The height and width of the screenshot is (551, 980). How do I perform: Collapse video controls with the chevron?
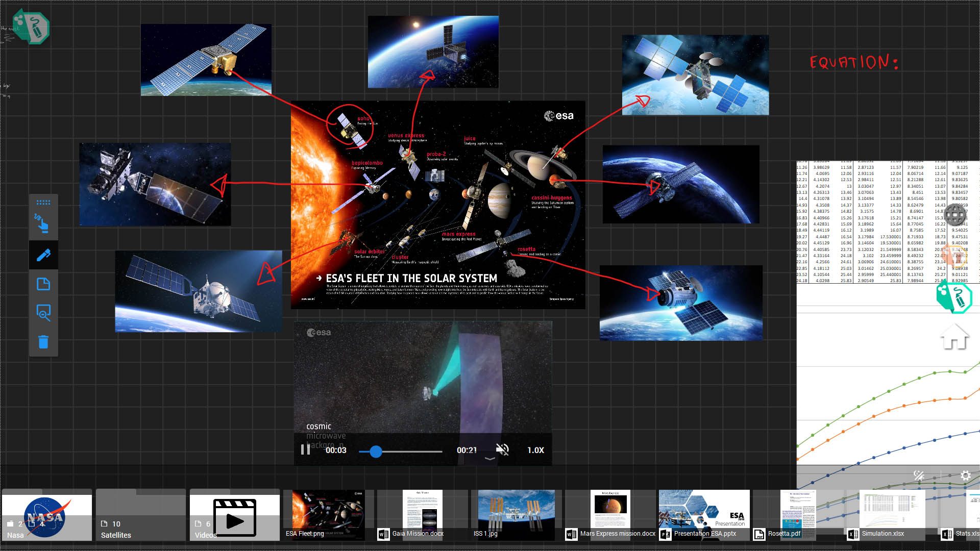pos(489,459)
